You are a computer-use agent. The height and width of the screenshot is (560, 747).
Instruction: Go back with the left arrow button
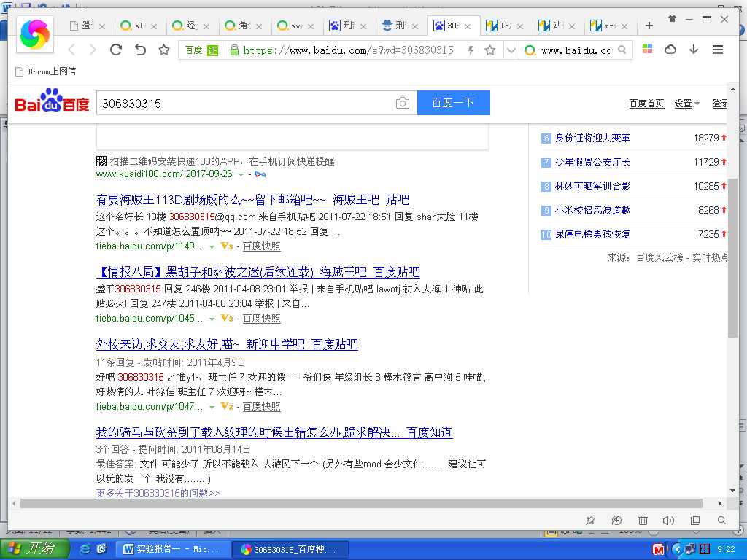click(x=72, y=50)
